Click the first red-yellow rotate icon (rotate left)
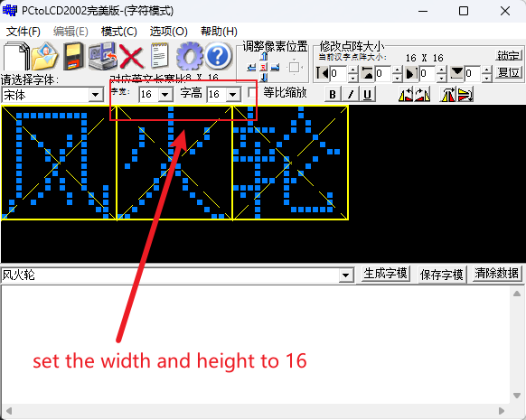526x420 pixels. [x=406, y=94]
